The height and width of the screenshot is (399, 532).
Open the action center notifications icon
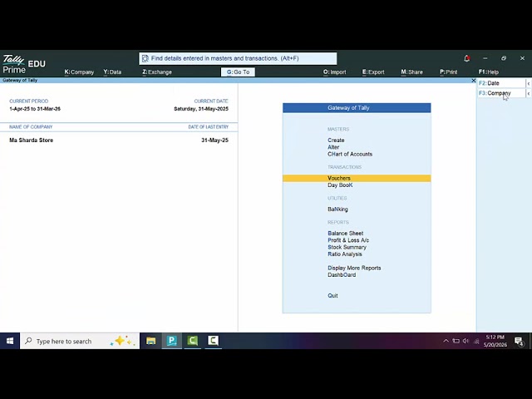[x=519, y=342]
